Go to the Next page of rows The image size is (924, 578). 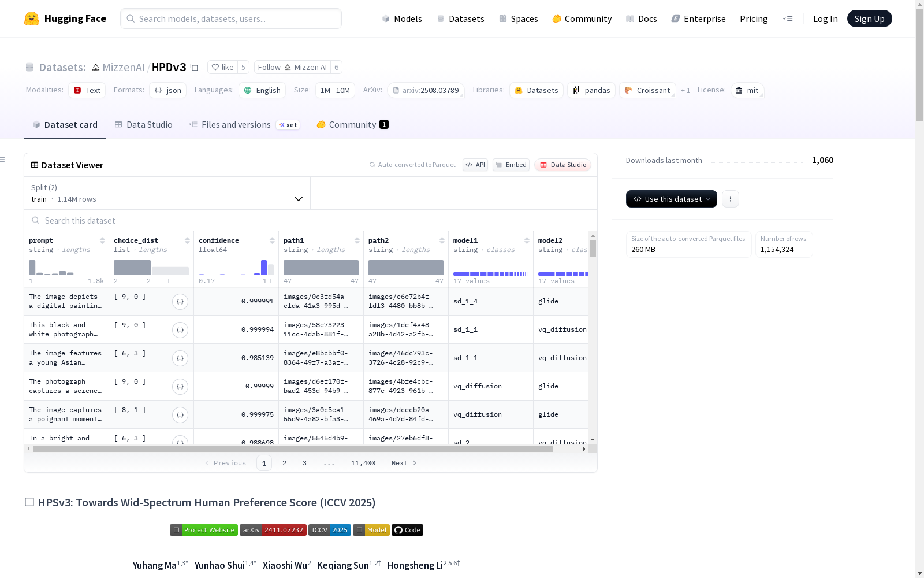click(x=404, y=463)
